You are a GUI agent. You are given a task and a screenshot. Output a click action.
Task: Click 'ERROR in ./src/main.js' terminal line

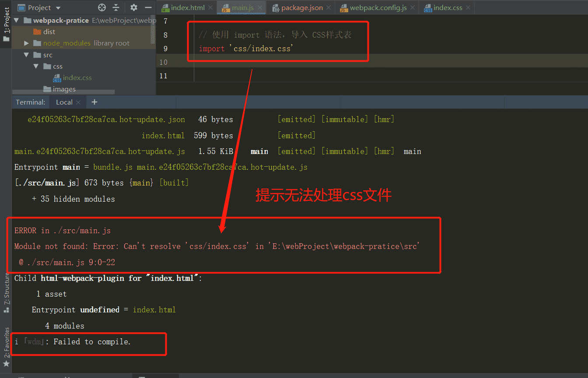[63, 231]
